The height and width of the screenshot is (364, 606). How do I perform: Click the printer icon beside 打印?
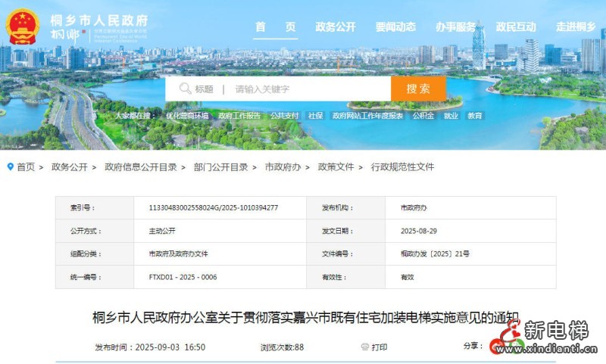click(x=364, y=347)
